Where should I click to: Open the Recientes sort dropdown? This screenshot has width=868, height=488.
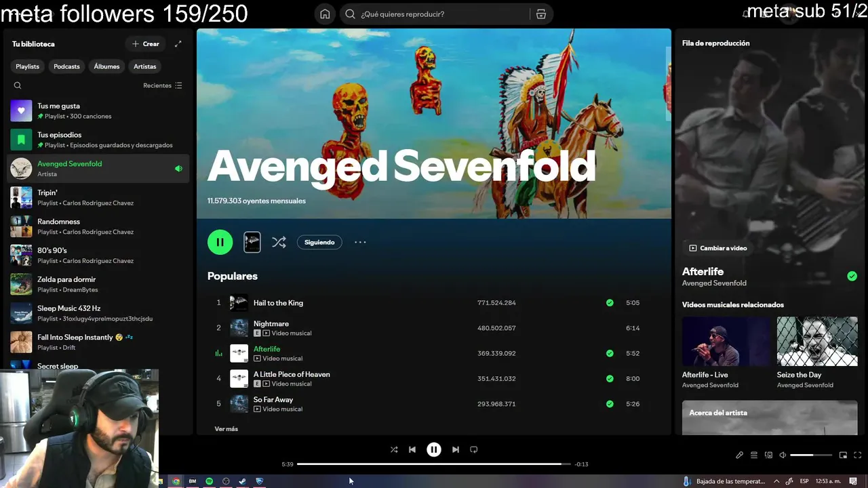[163, 85]
